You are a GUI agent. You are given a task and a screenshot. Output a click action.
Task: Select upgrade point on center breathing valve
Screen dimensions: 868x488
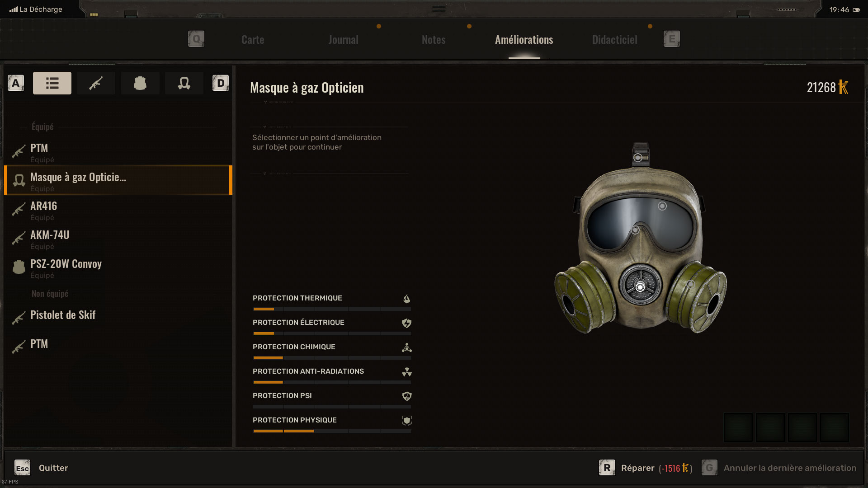click(640, 287)
